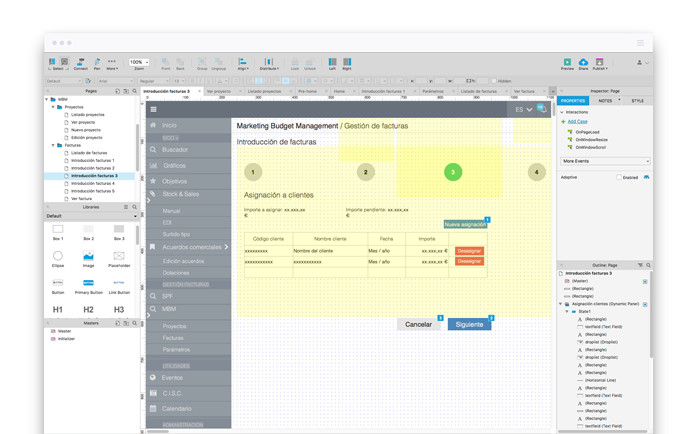Screen dimensions: 700x434
Task: Toggle the Left panel visibility
Action: pyautogui.click(x=333, y=62)
